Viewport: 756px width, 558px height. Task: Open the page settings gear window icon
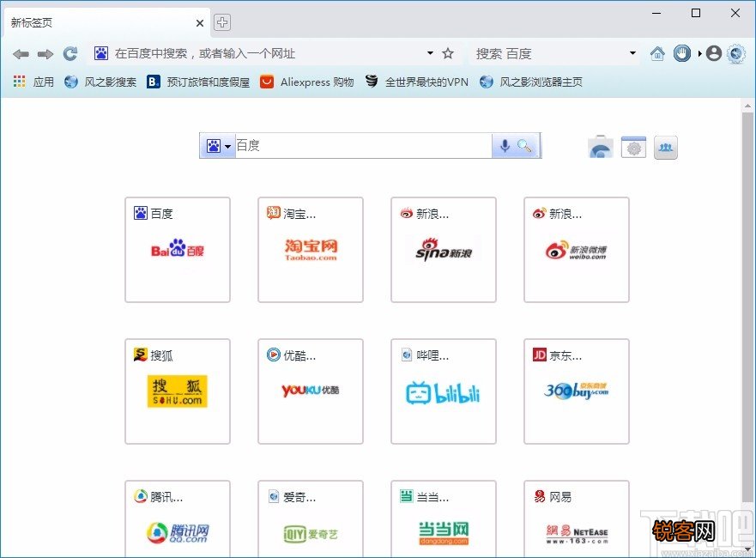coord(633,147)
